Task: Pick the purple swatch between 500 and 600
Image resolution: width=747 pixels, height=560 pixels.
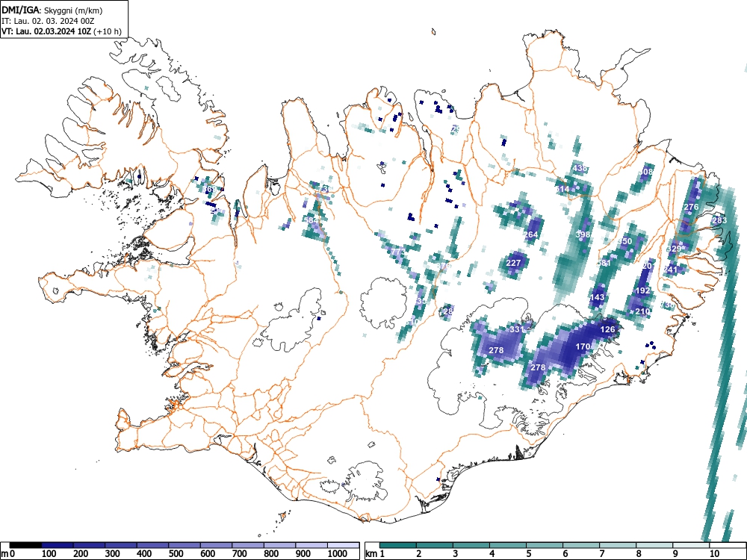Action: [185, 545]
